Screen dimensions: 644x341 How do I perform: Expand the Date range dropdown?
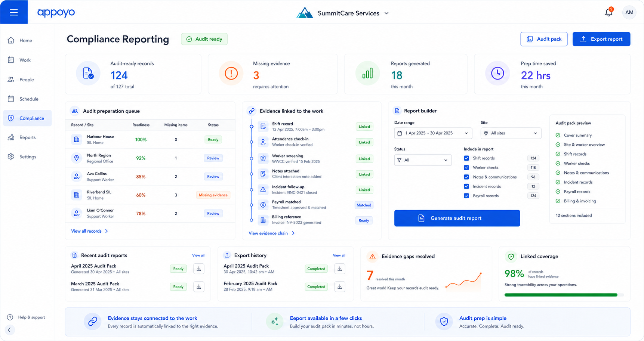click(x=433, y=133)
